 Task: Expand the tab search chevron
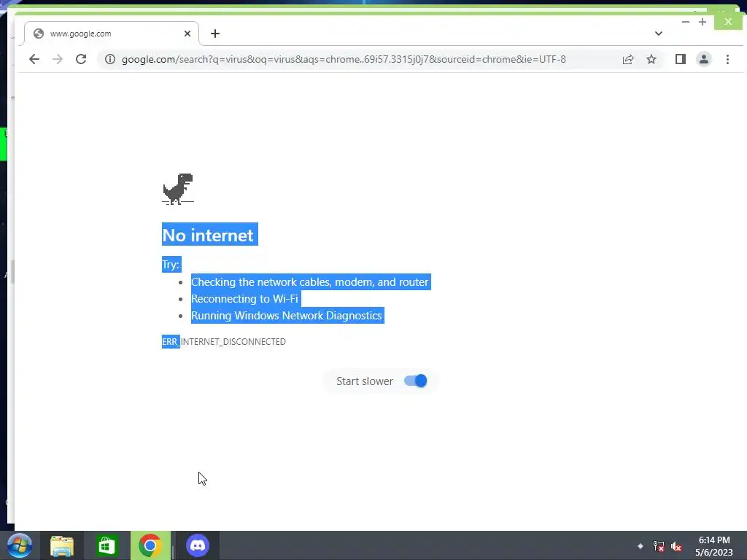(659, 34)
